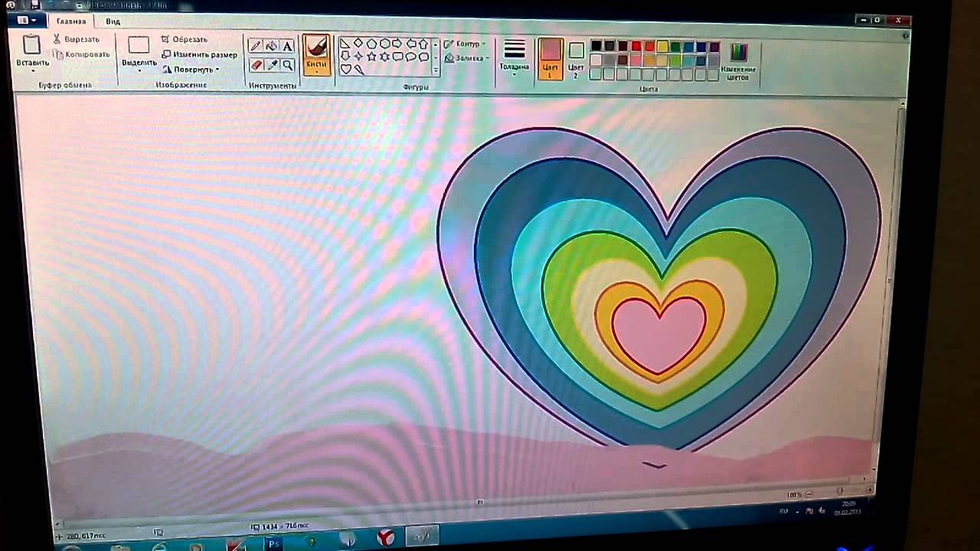The image size is (980, 551).
Task: Pick the black color swatch
Action: point(596,47)
